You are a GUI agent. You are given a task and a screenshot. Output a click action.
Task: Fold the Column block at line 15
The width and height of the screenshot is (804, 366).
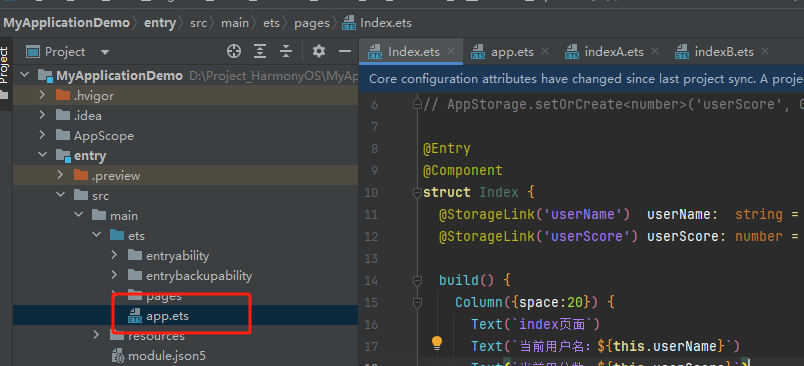(417, 302)
